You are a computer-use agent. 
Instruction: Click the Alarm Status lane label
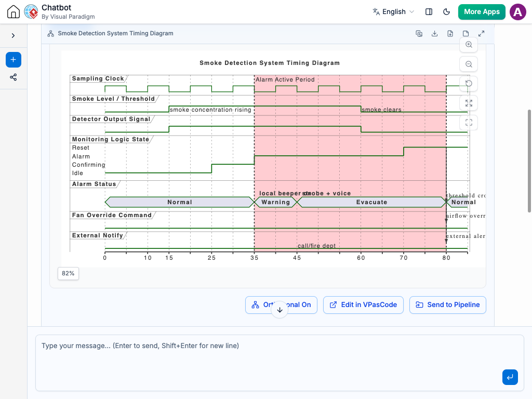point(94,184)
